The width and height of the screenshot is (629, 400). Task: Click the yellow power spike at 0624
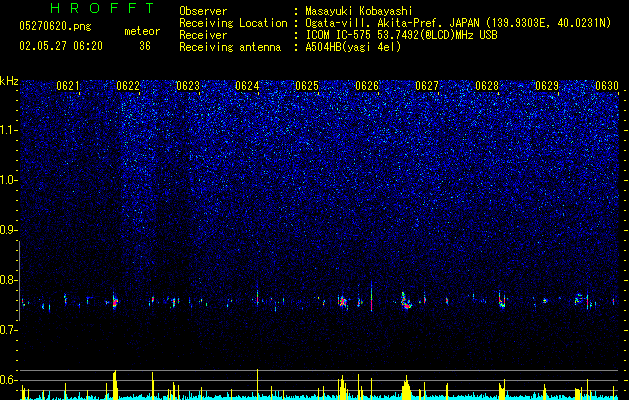click(258, 384)
